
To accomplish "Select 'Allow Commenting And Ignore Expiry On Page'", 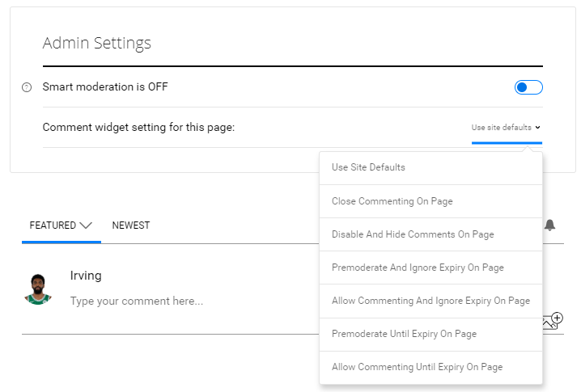I will click(430, 301).
